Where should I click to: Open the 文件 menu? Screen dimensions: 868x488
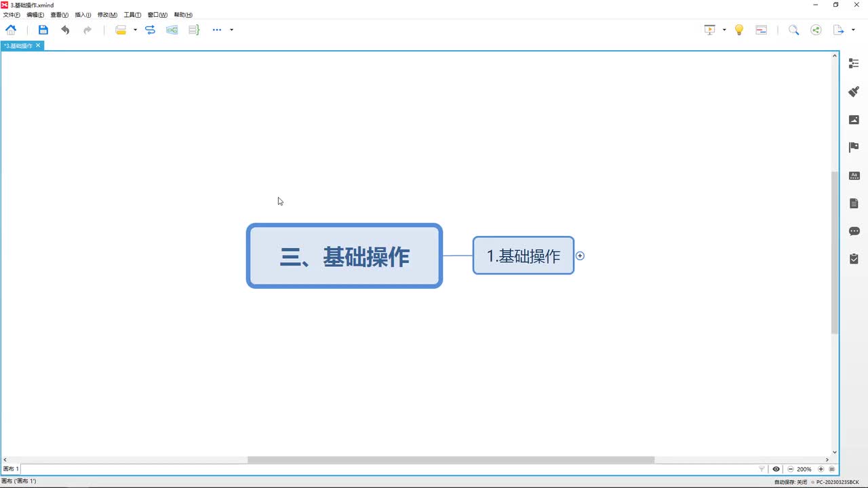(x=12, y=15)
